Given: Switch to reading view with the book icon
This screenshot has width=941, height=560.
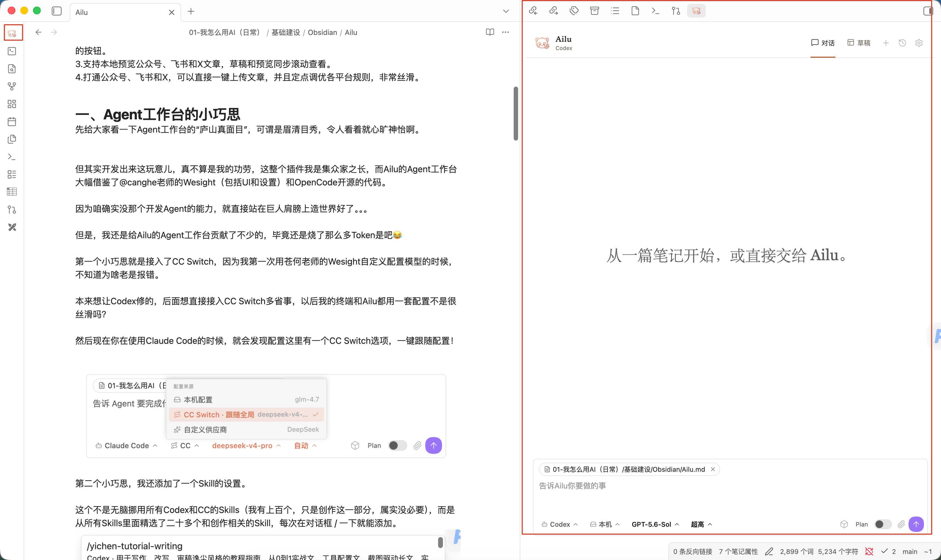Looking at the screenshot, I should [x=490, y=32].
